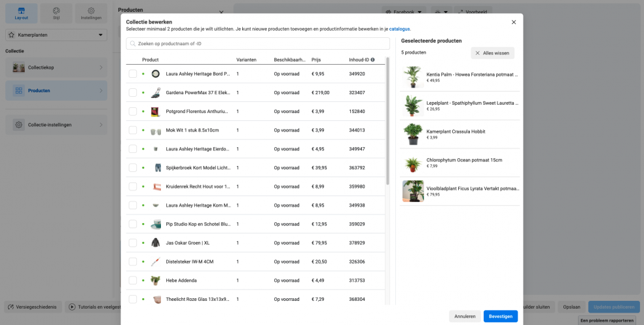Click the Mok Wit mug thumbnail
Image resolution: width=644 pixels, height=325 pixels.
[155, 131]
